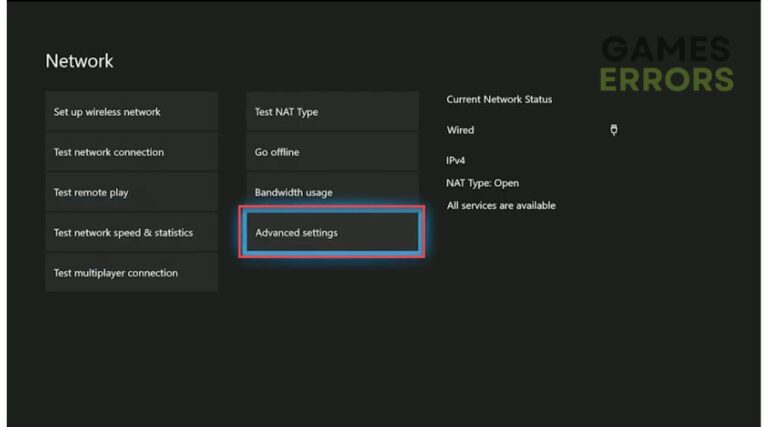Click the wired ethernet plug icon
The image size is (768, 427).
tap(614, 130)
